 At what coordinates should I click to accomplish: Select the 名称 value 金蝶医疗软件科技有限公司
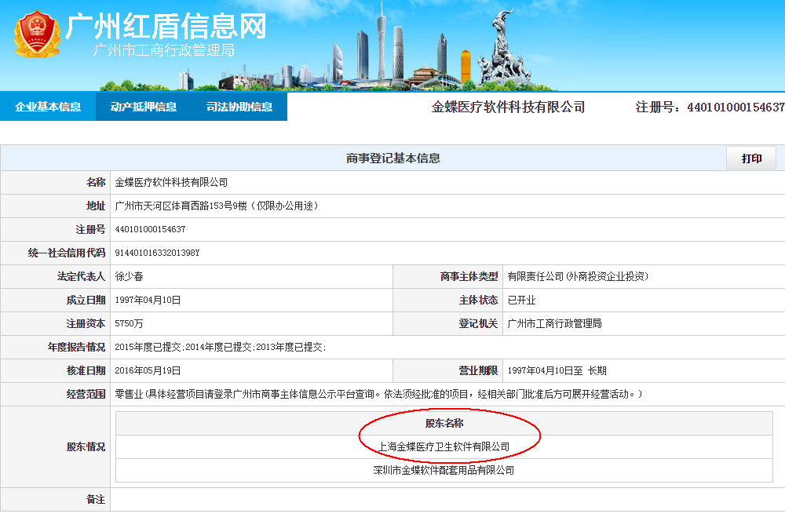click(x=171, y=182)
